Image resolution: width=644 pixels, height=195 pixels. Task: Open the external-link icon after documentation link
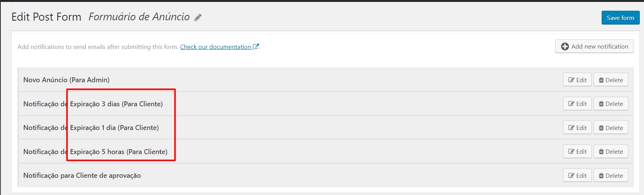[256, 47]
